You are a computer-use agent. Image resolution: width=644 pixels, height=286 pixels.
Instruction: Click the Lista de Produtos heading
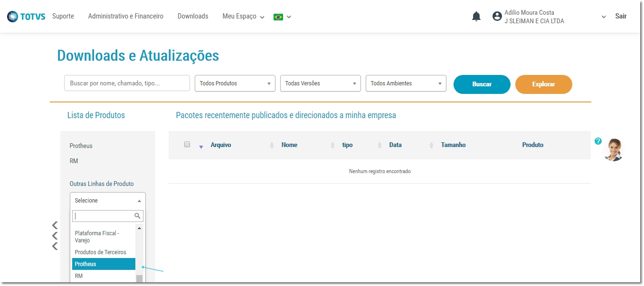tap(96, 115)
